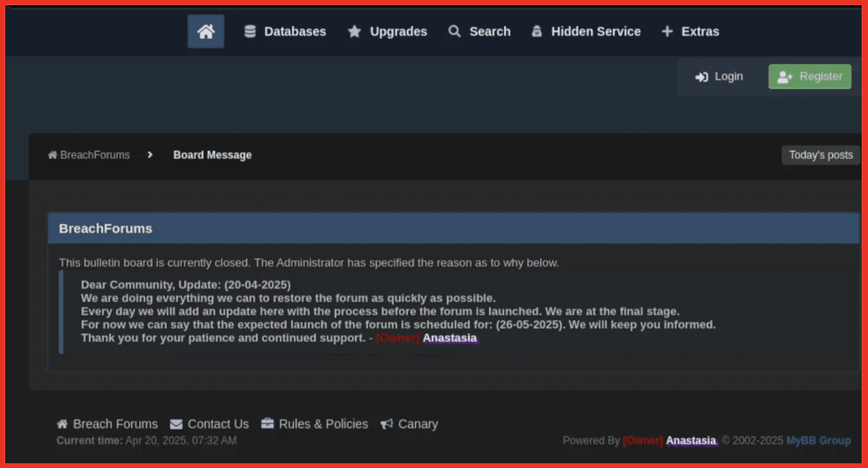This screenshot has width=868, height=468.
Task: Click the Canary megaphone icon
Action: point(386,423)
